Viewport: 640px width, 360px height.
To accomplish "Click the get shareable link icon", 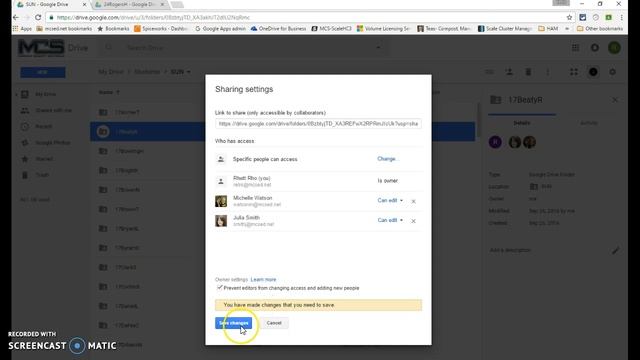I will click(489, 72).
